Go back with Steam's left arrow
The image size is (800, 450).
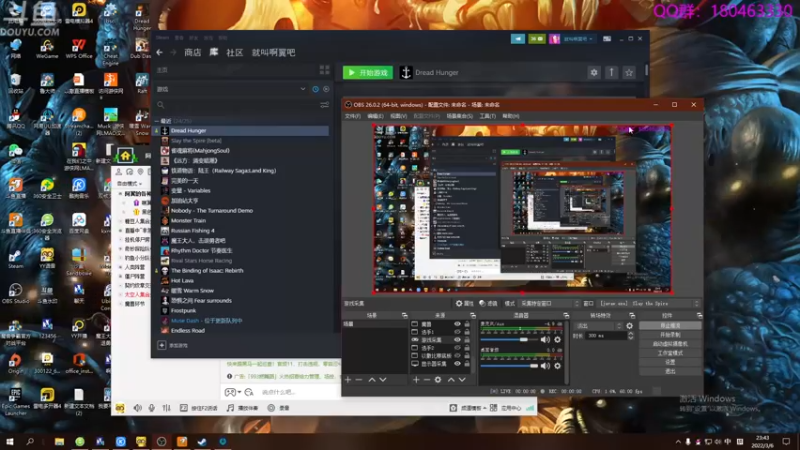coord(160,53)
